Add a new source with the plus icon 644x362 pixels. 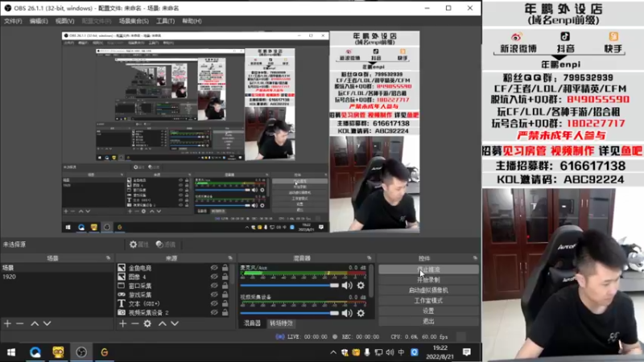coord(123,323)
